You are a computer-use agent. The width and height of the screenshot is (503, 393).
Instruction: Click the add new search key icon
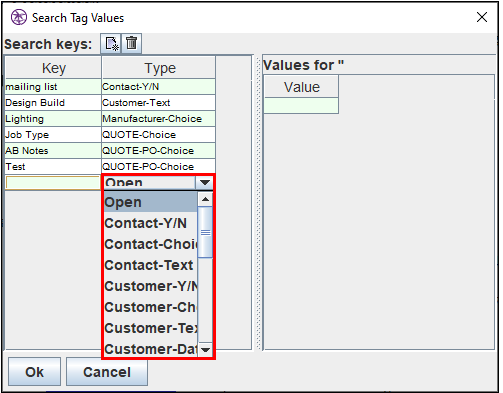coord(111,43)
